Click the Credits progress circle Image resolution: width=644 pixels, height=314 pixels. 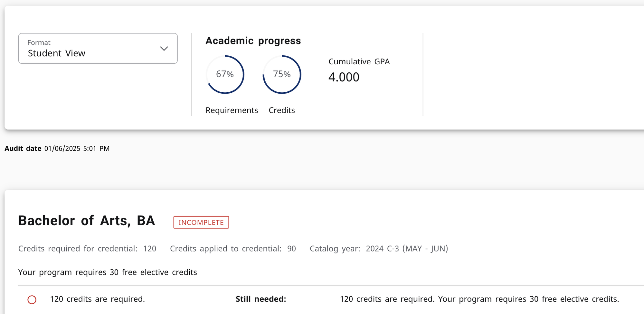coord(282,74)
